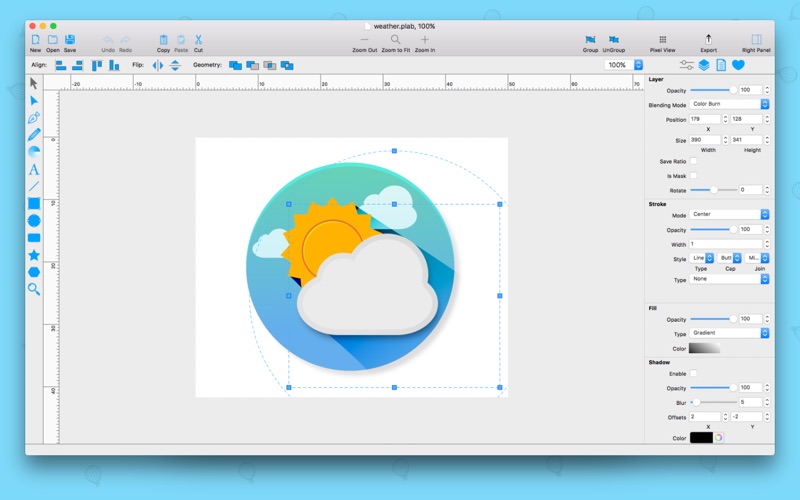Click the Export toolbar icon

[x=708, y=40]
